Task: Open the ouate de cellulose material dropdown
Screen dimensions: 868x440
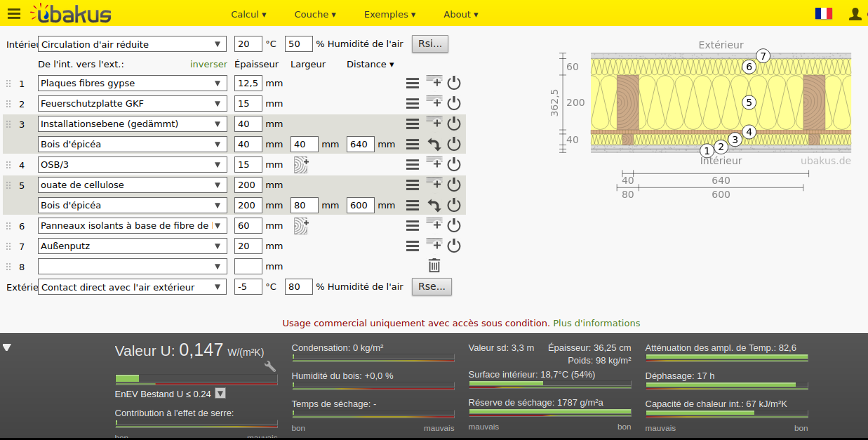Action: 133,185
